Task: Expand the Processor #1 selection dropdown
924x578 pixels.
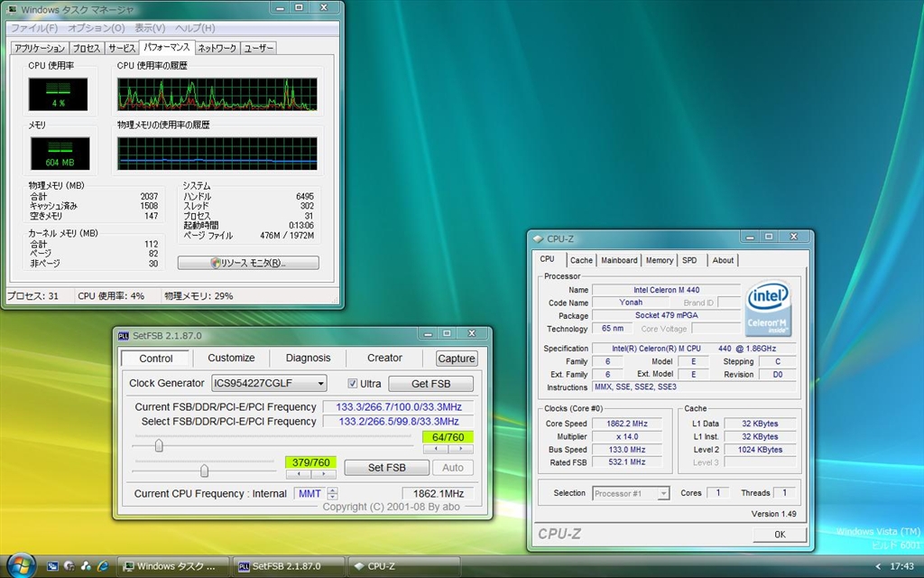Action: [663, 493]
